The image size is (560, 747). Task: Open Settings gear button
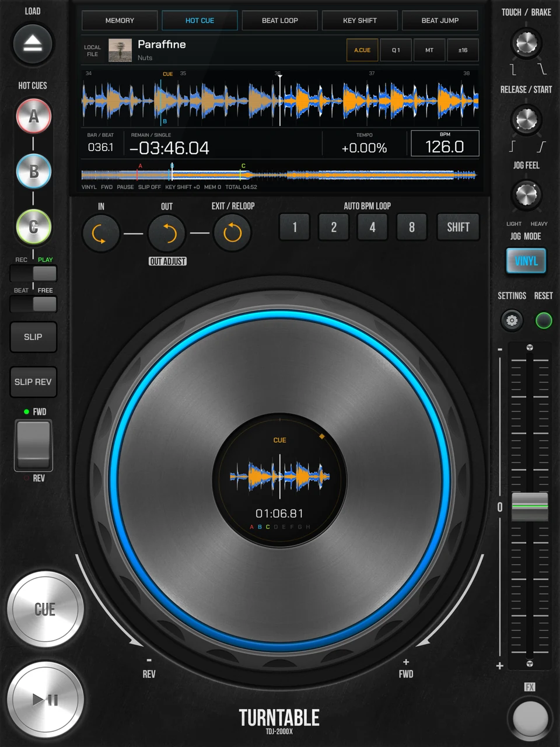[x=512, y=320]
